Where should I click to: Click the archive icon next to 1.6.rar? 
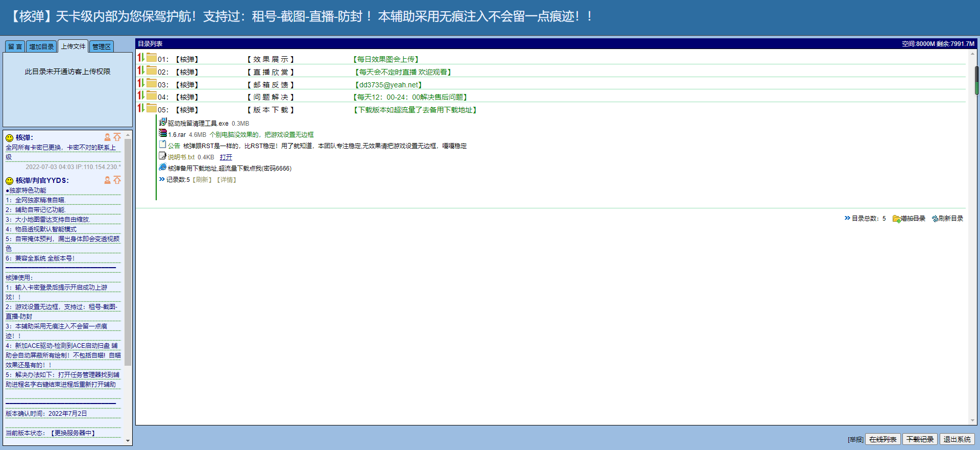coord(163,133)
